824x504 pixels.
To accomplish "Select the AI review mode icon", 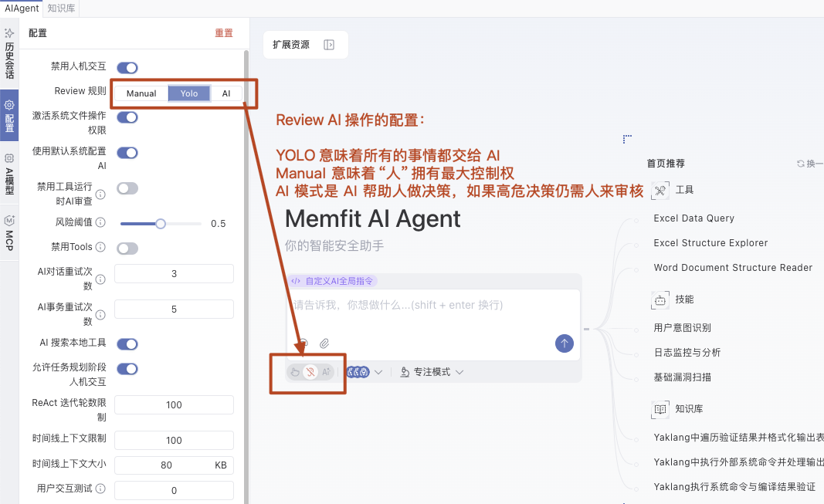I will coord(327,372).
